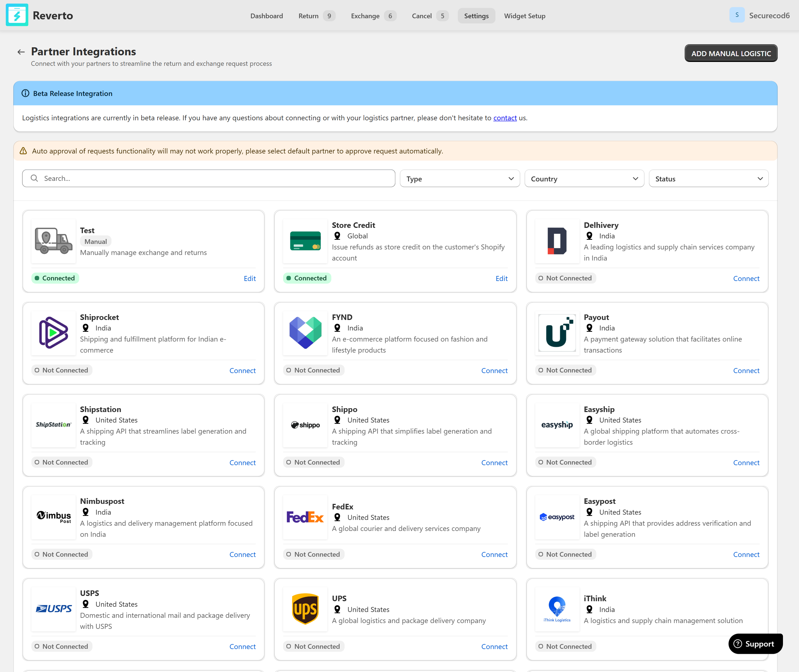The height and width of the screenshot is (672, 799).
Task: Click Connected badge on Store Credit card
Action: pos(307,278)
